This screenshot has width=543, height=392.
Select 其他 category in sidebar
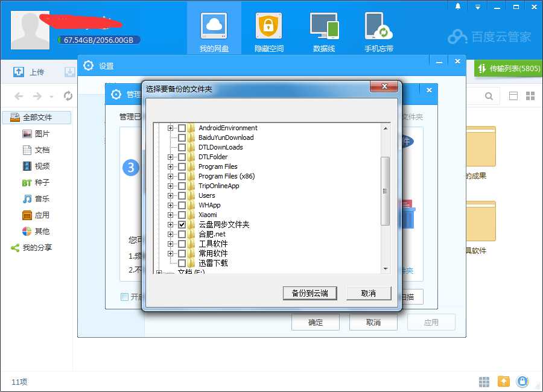click(36, 232)
